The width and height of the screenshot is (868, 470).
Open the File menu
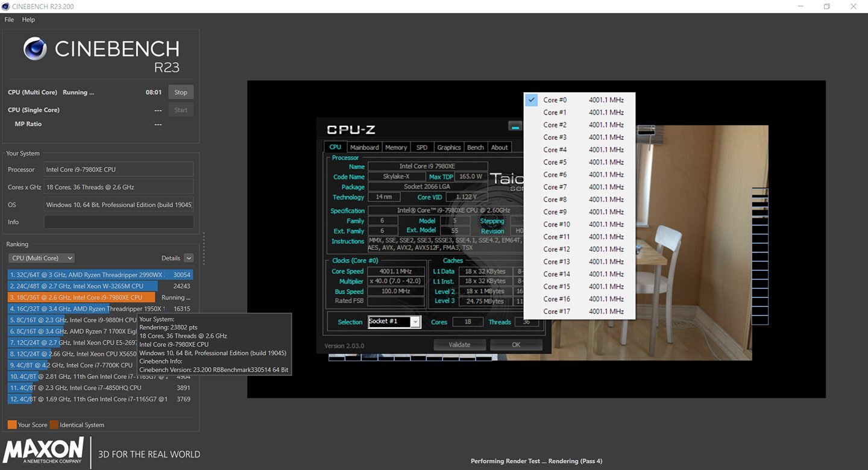(x=9, y=19)
